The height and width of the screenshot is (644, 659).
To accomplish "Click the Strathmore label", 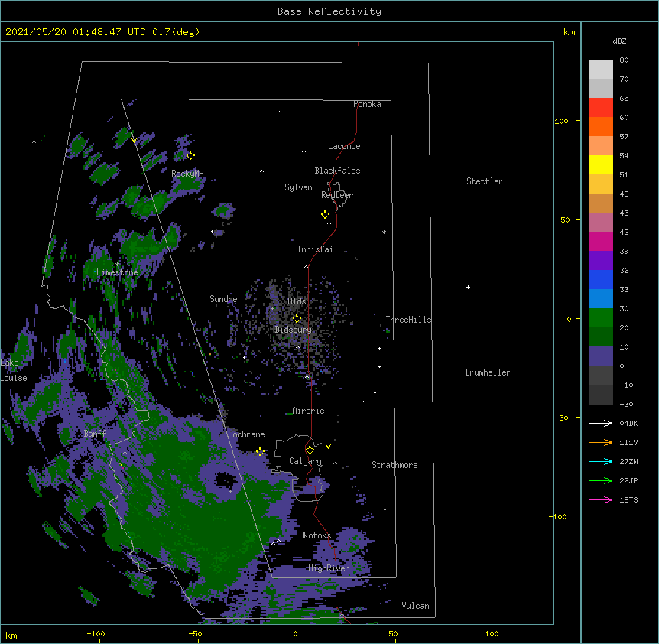I will (394, 465).
